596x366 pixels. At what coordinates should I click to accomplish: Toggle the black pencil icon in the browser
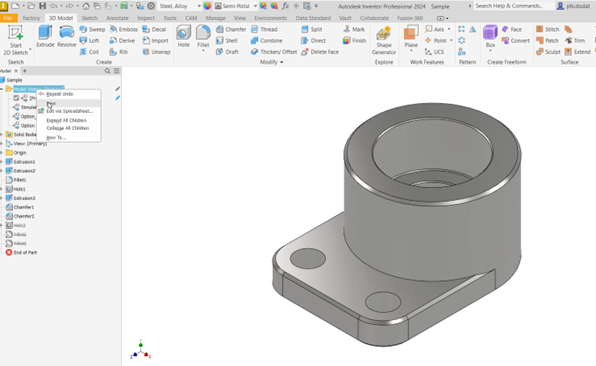[x=117, y=89]
